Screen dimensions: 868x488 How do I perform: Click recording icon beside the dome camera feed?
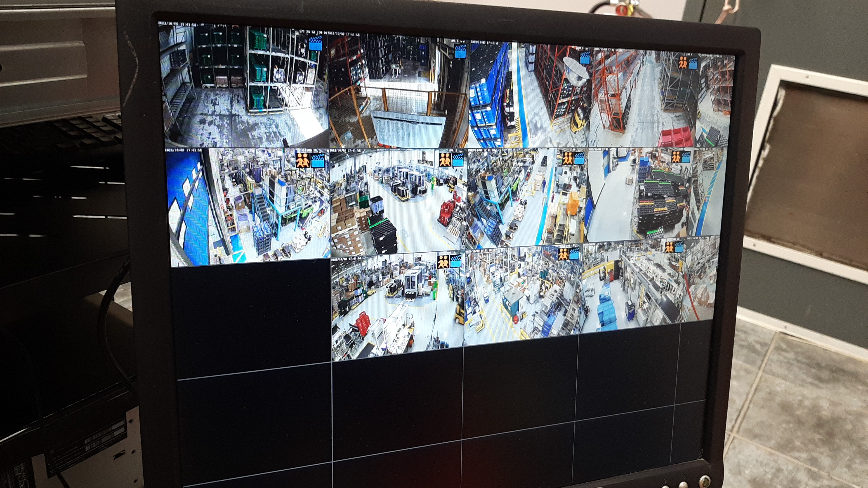click(585, 58)
